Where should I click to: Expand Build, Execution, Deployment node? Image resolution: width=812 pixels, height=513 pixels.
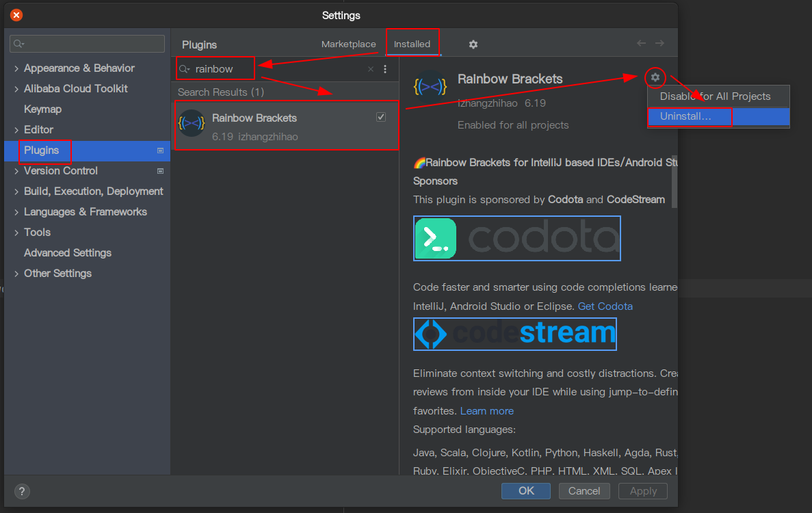16,192
